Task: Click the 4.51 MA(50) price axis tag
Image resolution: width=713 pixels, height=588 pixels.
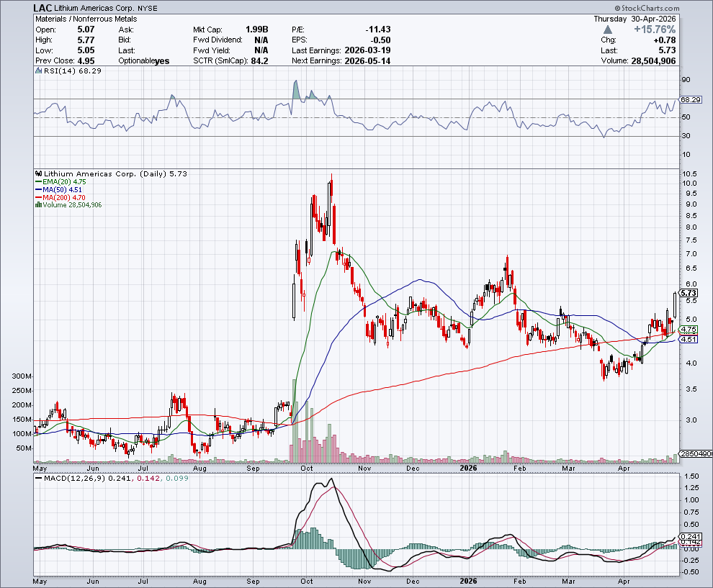Action: 689,339
